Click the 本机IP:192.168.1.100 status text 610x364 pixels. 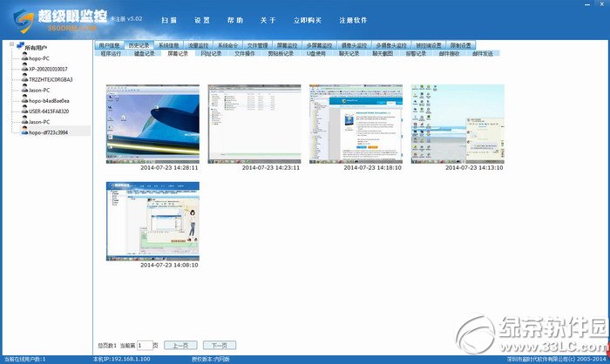(x=121, y=360)
